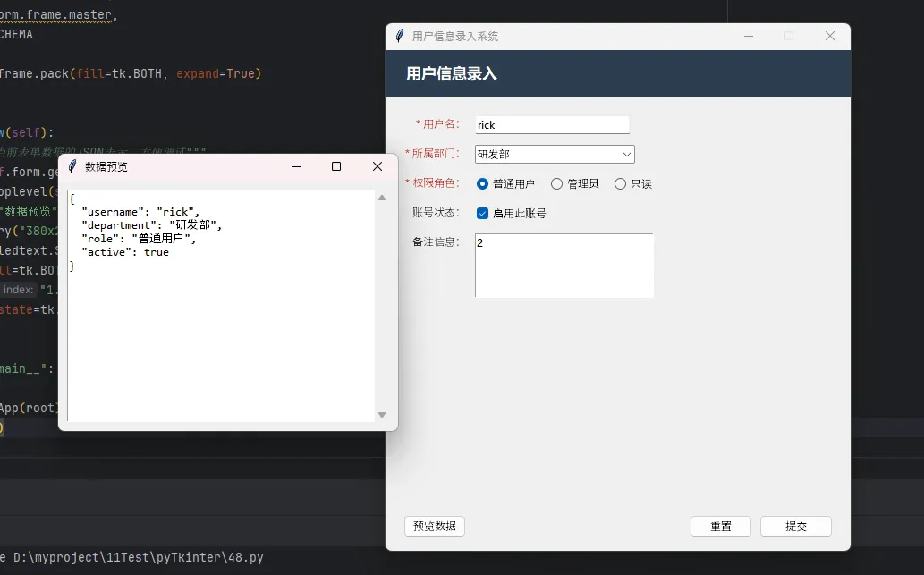Close the 用户信息录入系统 window
This screenshot has width=924, height=575.
pos(829,36)
